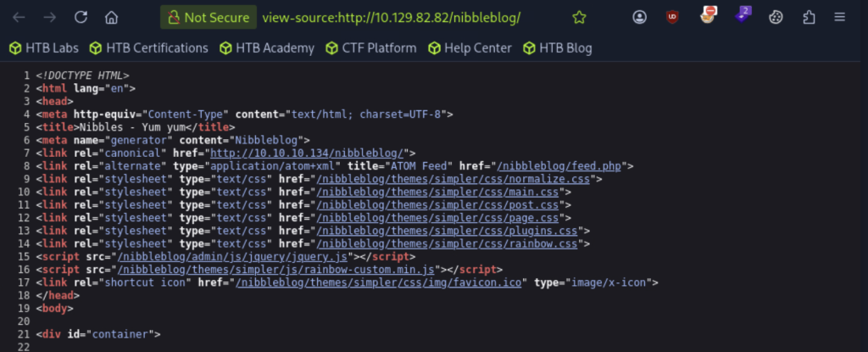Open the HTB Blog bookmark

(558, 48)
